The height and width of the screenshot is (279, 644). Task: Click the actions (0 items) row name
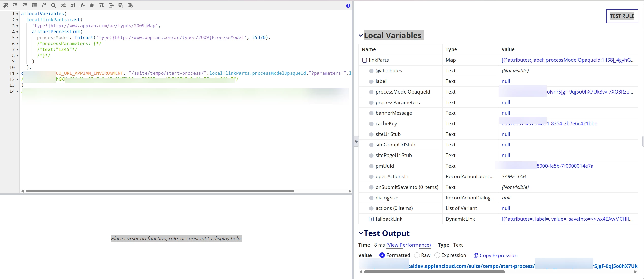click(x=394, y=208)
